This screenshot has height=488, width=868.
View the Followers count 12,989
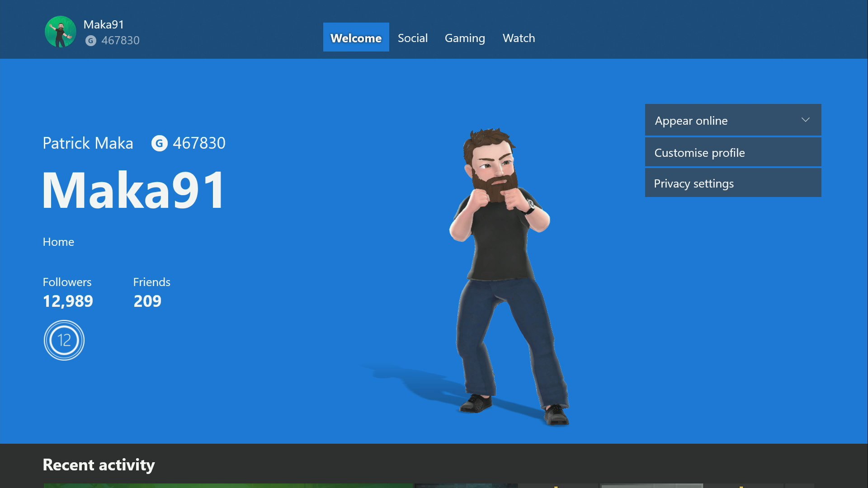click(x=68, y=301)
